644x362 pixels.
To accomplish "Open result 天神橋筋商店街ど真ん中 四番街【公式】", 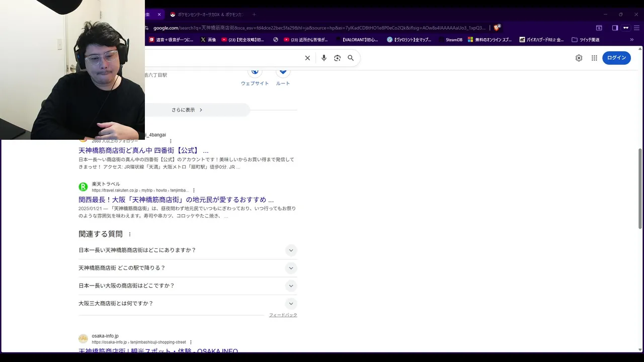I will [143, 150].
